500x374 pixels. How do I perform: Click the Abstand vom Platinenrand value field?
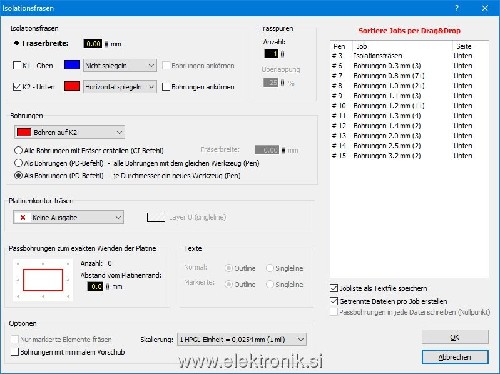click(x=95, y=286)
